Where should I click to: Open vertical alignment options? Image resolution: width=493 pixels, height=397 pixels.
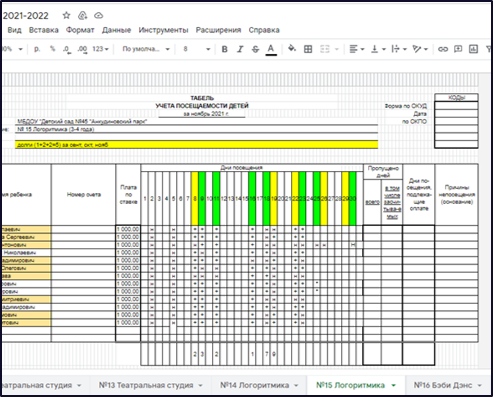coord(378,49)
